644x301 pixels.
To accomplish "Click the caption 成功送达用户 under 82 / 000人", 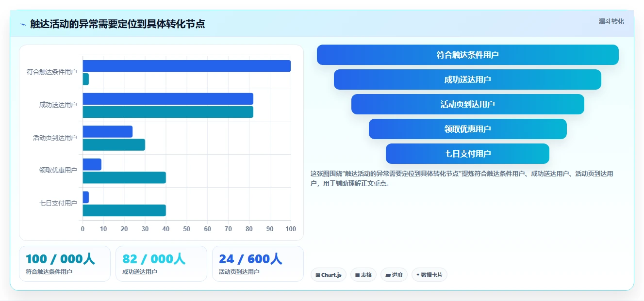I will (140, 272).
